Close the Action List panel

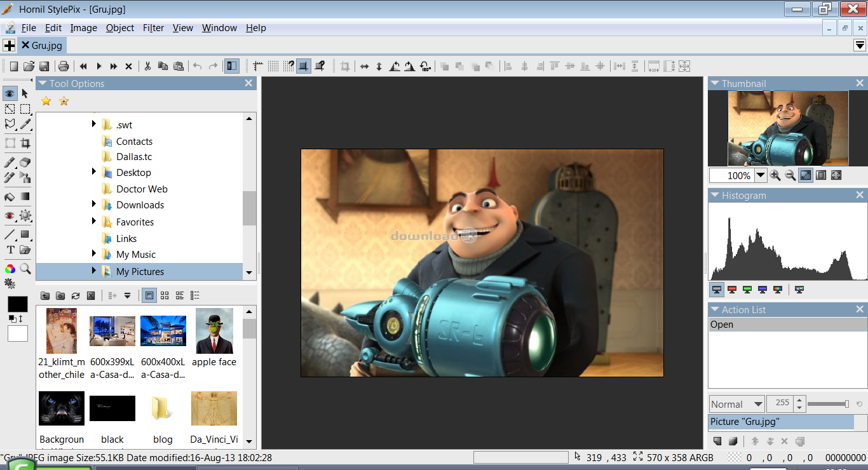(x=860, y=309)
